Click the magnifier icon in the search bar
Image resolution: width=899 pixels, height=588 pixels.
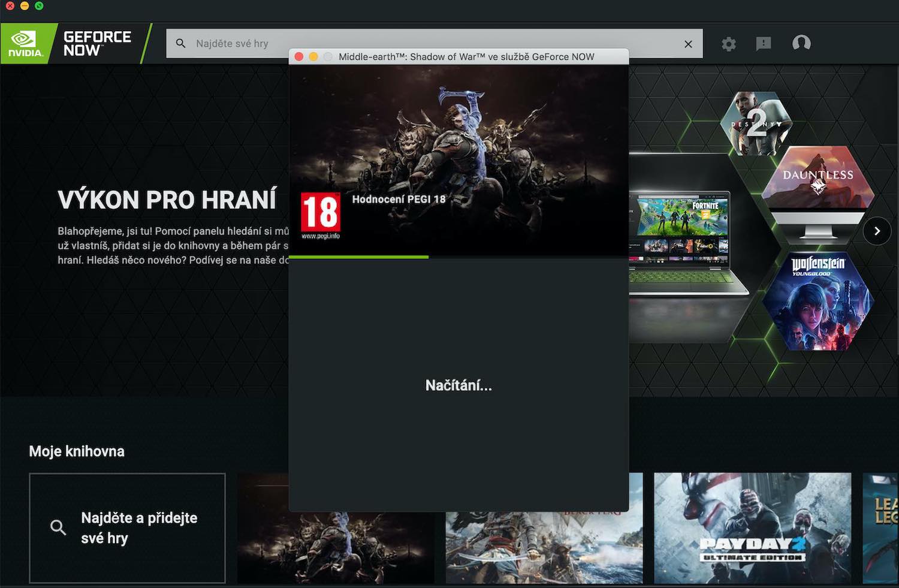pos(180,43)
